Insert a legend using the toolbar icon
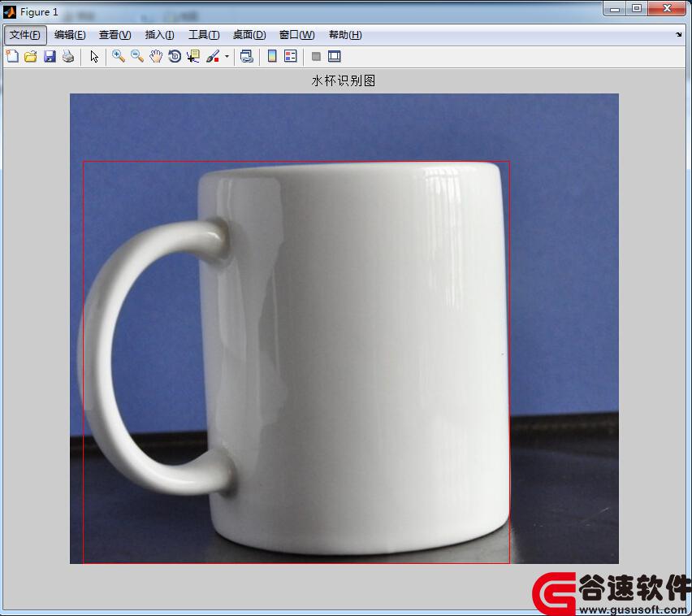692x616 pixels. coord(291,57)
